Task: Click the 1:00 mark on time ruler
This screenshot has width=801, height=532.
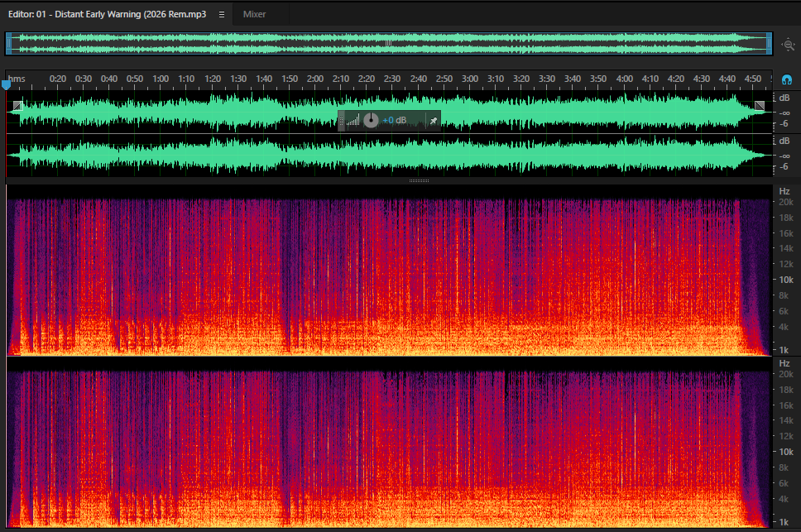Action: 161,79
